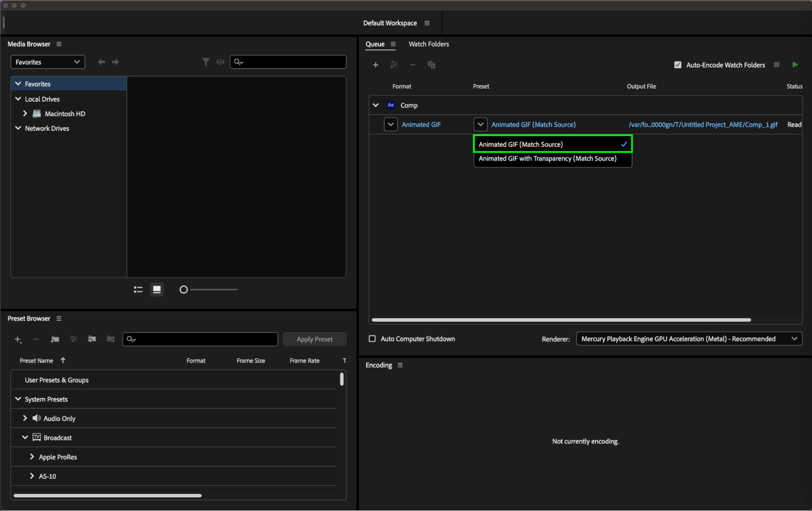Switch Media Browser to thumbnail view icon
The width and height of the screenshot is (812, 511).
click(157, 289)
